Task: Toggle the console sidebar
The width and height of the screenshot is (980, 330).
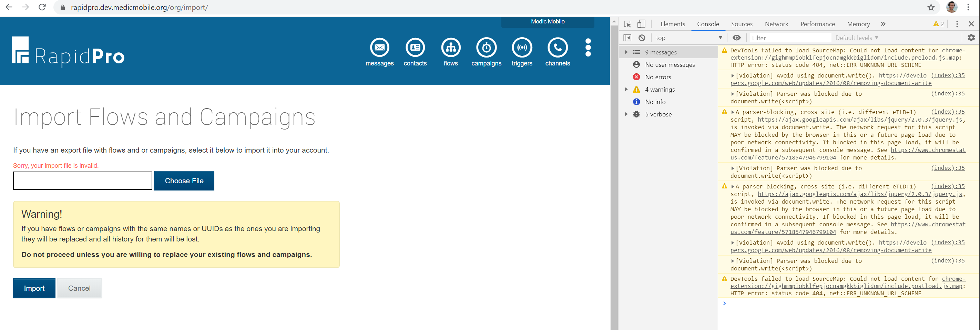Action: pos(628,38)
